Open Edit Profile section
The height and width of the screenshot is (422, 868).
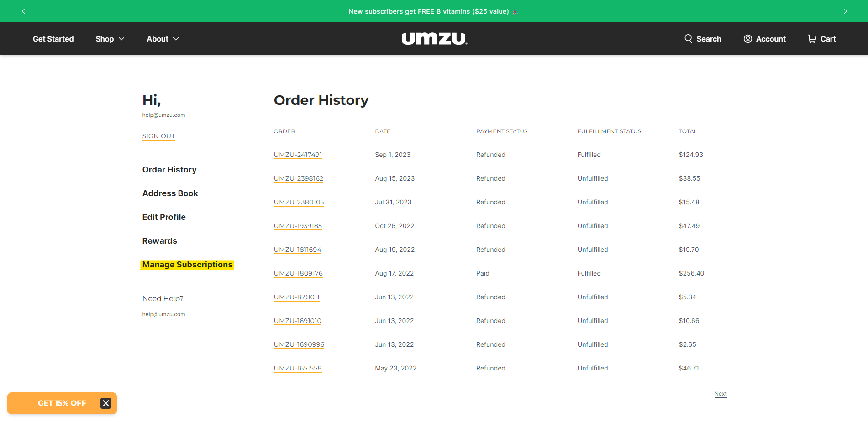(x=164, y=217)
